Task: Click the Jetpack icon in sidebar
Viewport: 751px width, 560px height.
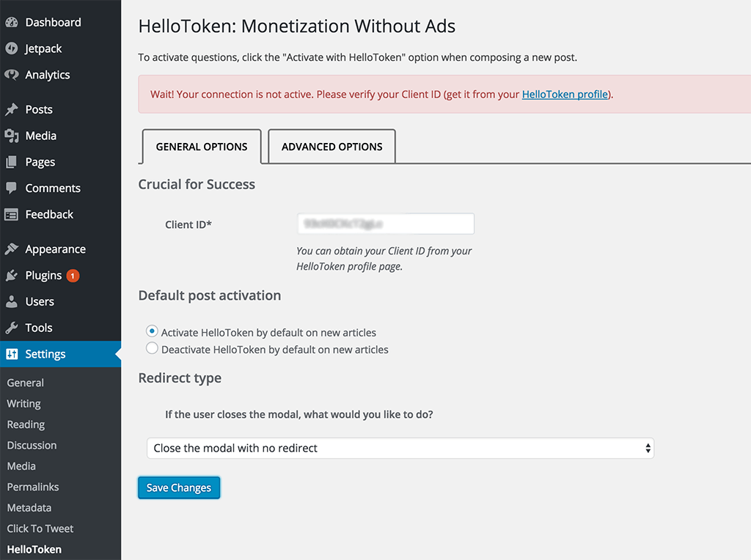Action: [x=12, y=48]
